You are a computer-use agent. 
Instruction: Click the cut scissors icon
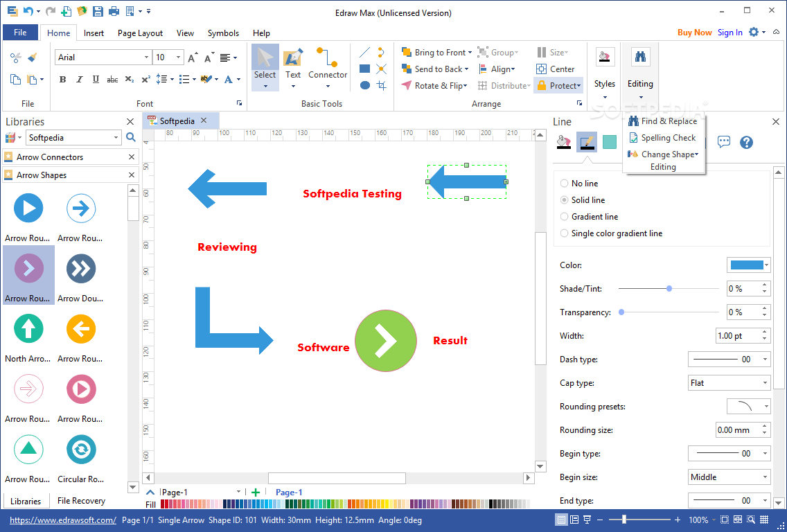click(15, 57)
